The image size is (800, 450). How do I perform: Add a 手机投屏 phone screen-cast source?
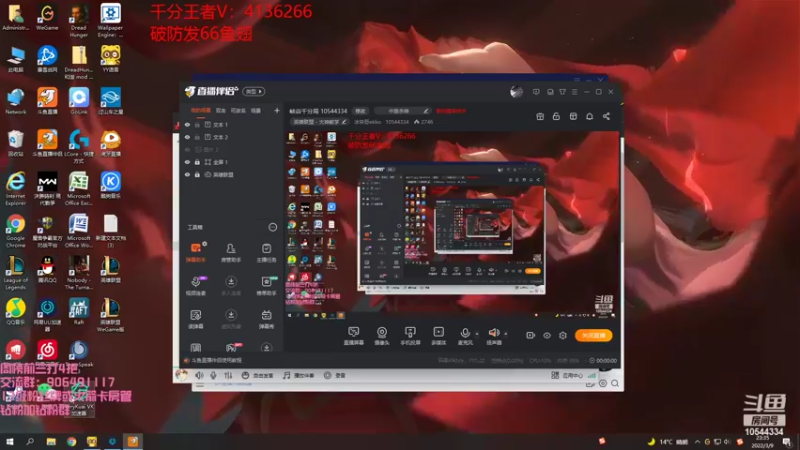tap(410, 336)
